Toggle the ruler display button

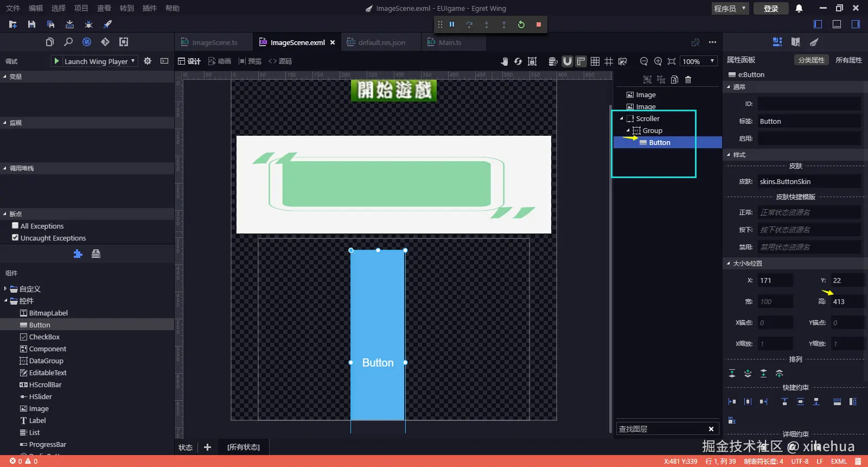click(x=581, y=61)
